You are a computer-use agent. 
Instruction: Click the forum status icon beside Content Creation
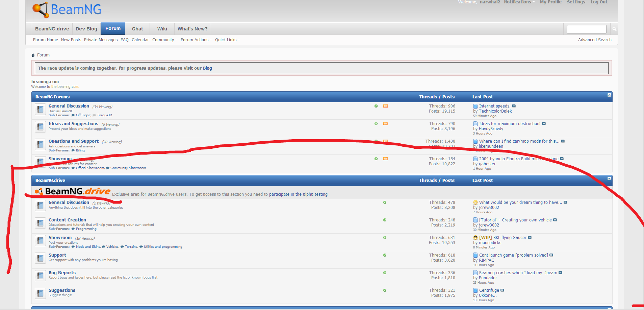coord(40,223)
